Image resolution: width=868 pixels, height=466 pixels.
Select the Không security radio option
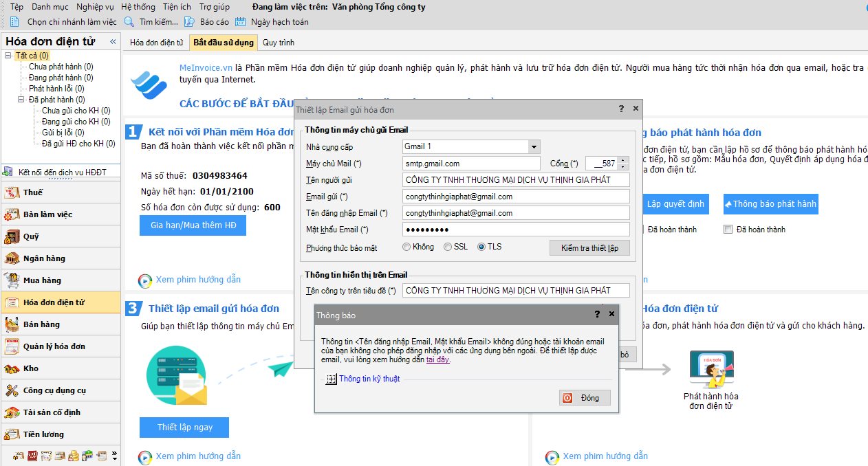(406, 247)
